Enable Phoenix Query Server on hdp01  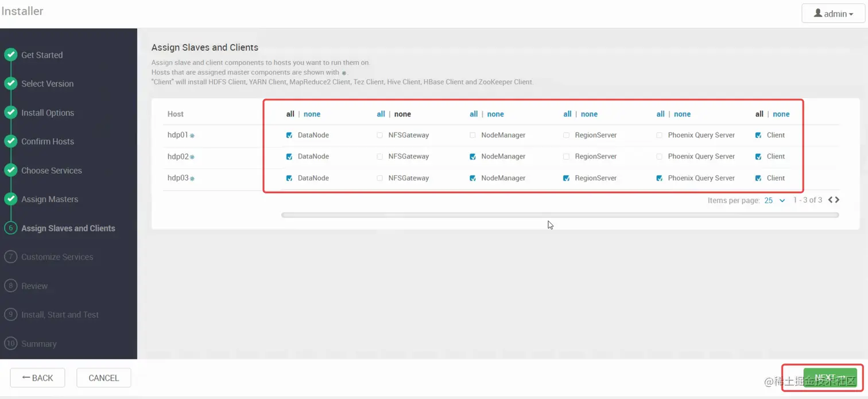tap(659, 135)
